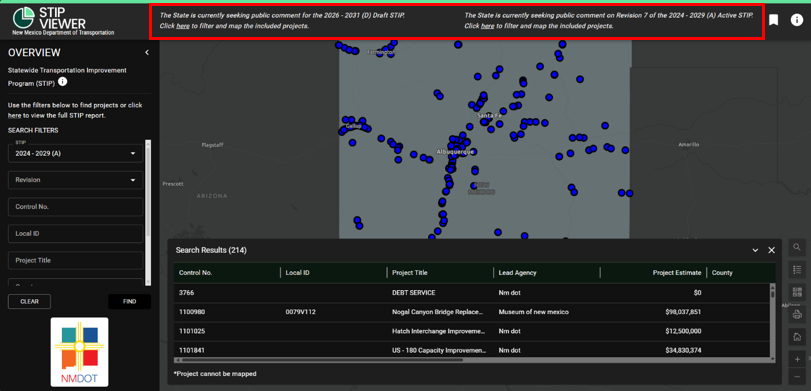
Task: Minimize Search Results with the chevron
Action: 755,250
